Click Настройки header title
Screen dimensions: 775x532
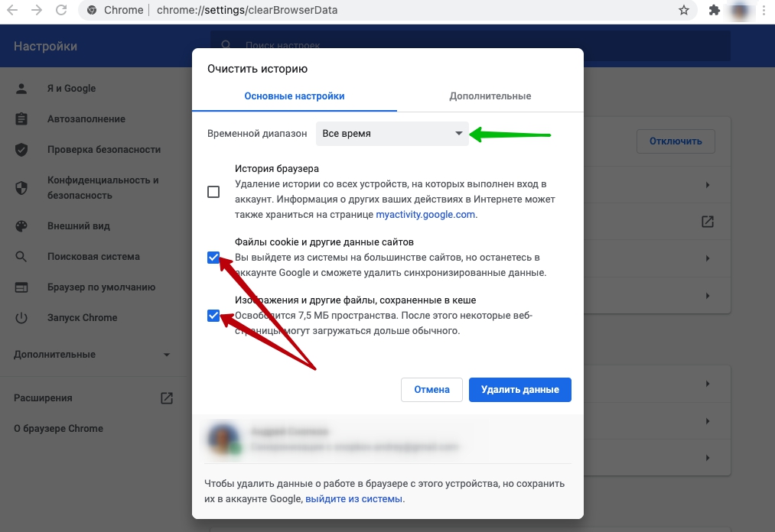click(x=45, y=47)
